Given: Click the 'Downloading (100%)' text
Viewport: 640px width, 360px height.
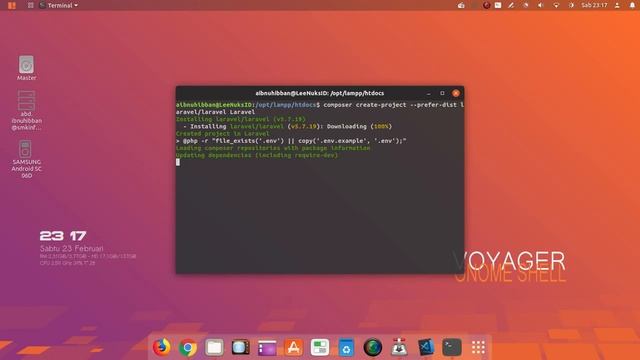Looking at the screenshot, I should point(359,127).
